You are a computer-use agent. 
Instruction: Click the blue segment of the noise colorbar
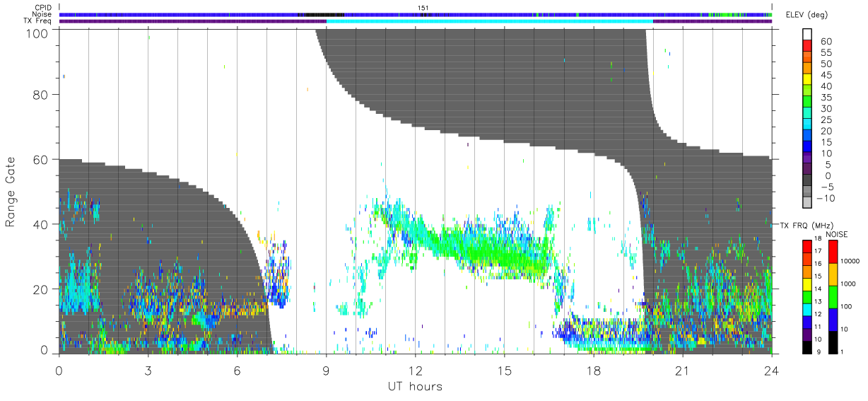point(832,318)
